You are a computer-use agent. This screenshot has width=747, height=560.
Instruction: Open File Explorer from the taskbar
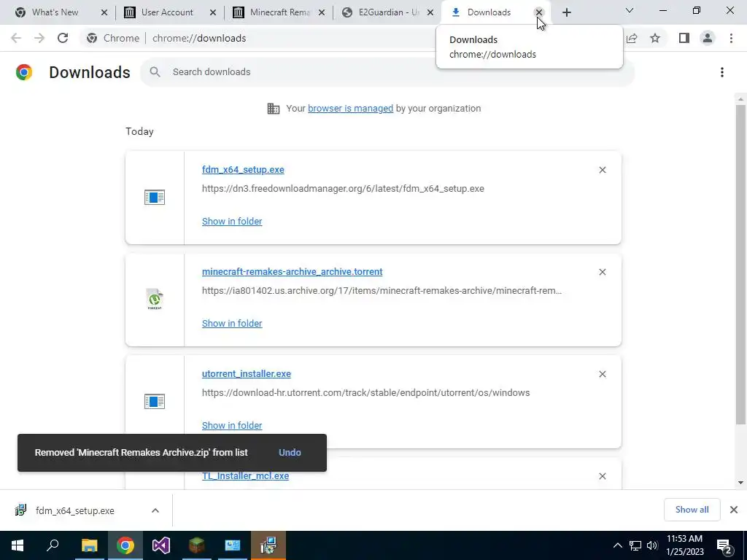[89, 545]
